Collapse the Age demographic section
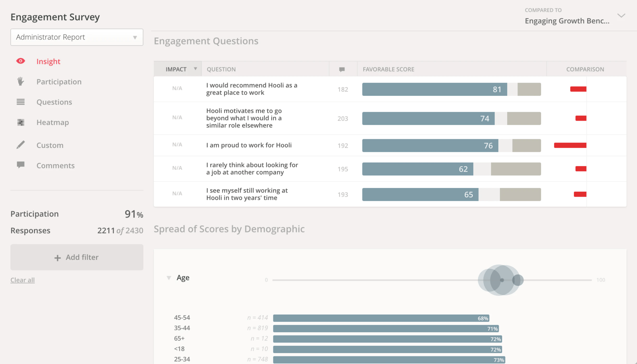Screen dimensions: 637x364 [x=168, y=278]
